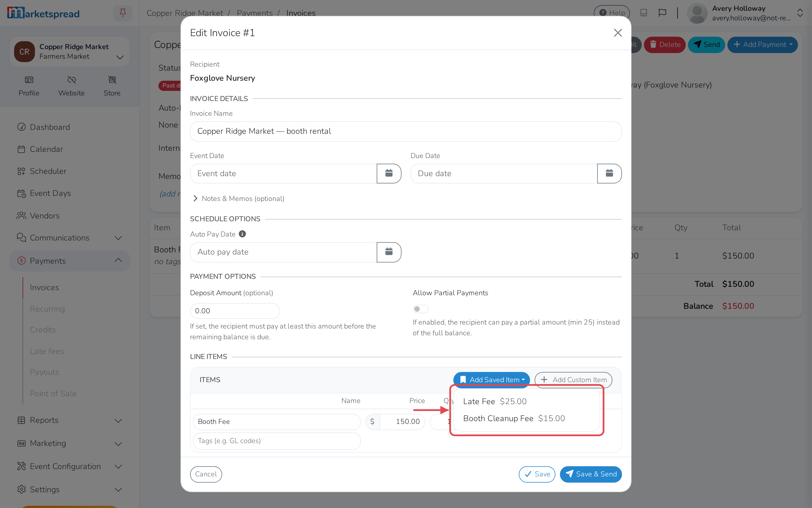
Task: Open Scheduler in sidebar
Action: click(x=70, y=171)
